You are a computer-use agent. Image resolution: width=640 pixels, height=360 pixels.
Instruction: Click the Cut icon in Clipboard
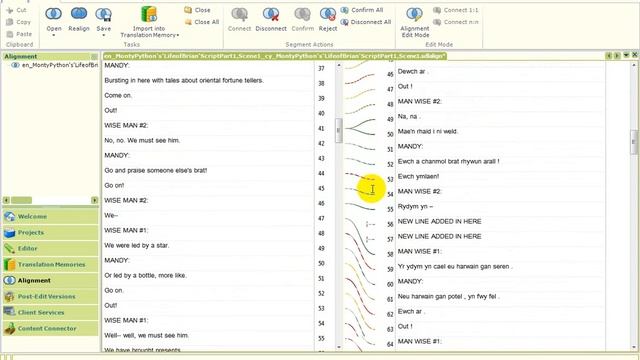point(10,10)
